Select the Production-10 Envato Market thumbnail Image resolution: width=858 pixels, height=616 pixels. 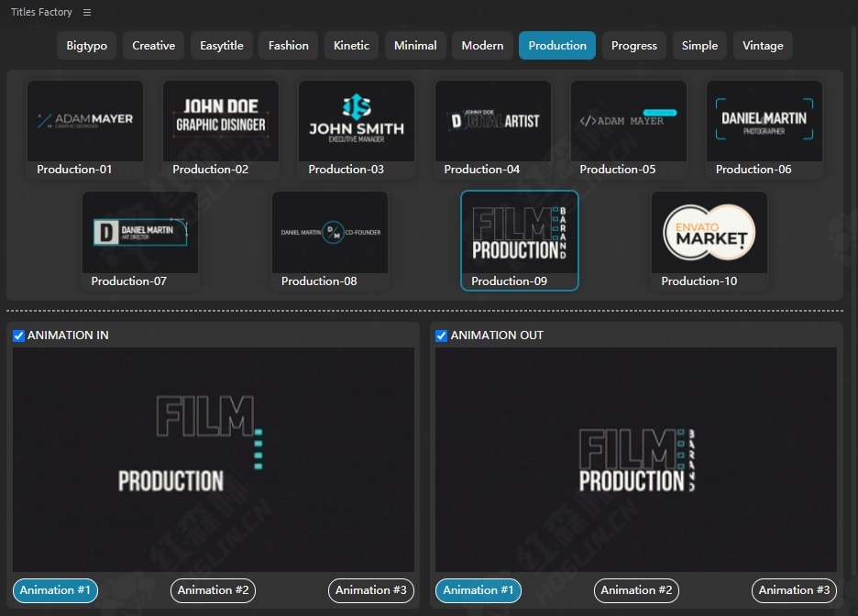coord(709,232)
